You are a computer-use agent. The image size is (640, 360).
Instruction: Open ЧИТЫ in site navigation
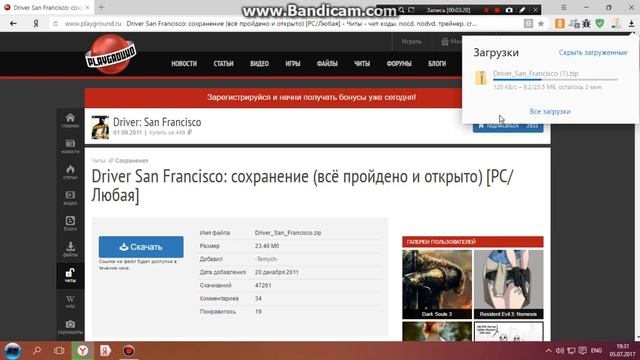[x=362, y=64]
